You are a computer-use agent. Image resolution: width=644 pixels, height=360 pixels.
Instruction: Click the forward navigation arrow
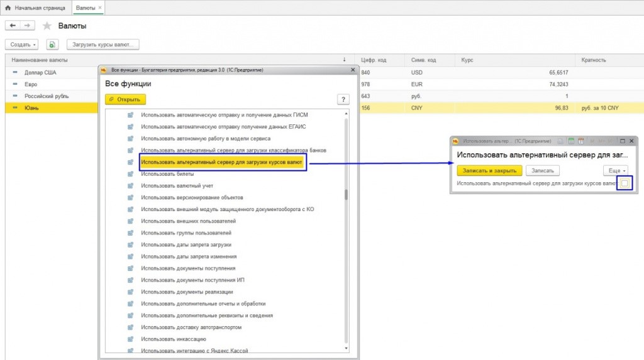click(28, 26)
